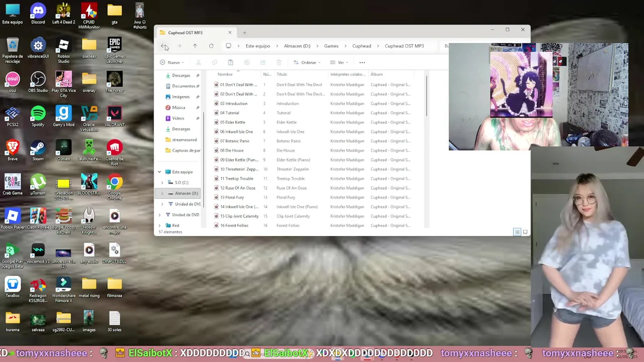Image resolution: width=644 pixels, height=362 pixels.
Task: Select the OBS Studio desktop shortcut
Action: pos(38,82)
